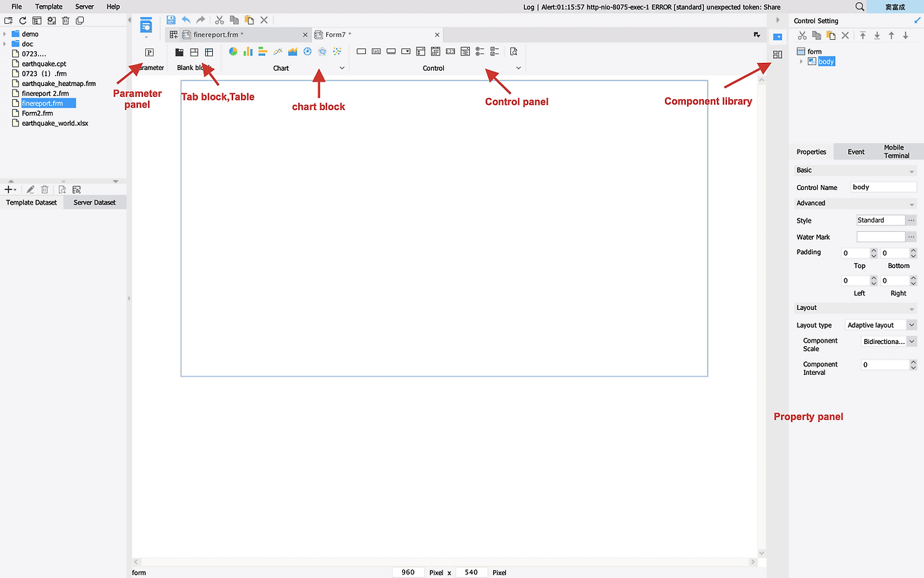924x578 pixels.
Task: Open global search magnifier
Action: pos(860,7)
